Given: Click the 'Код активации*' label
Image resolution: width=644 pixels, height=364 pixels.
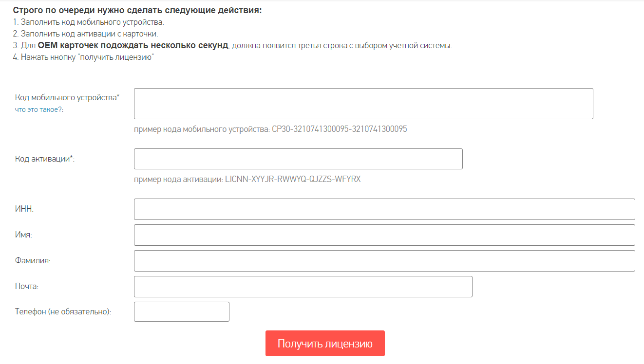Looking at the screenshot, I should coord(45,159).
